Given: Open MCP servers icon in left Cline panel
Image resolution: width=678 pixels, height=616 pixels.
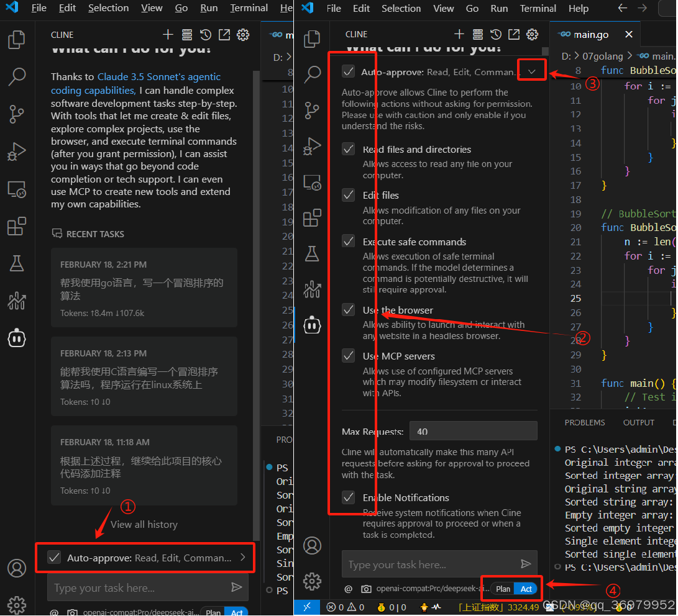Looking at the screenshot, I should click(x=187, y=35).
